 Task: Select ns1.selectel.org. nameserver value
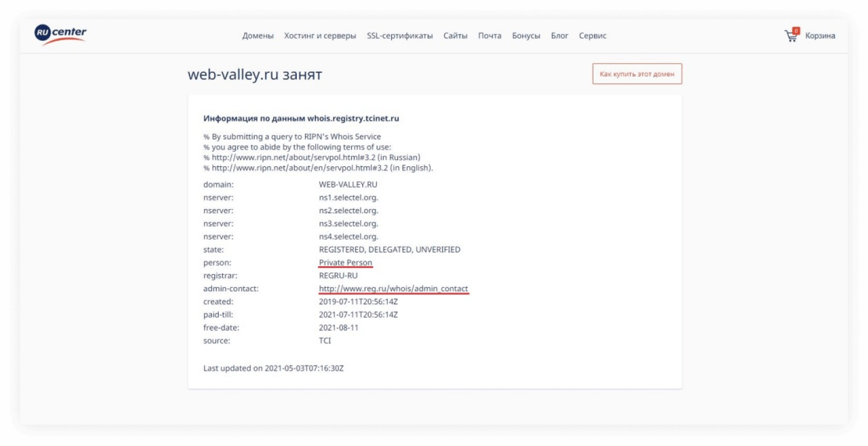[348, 198]
